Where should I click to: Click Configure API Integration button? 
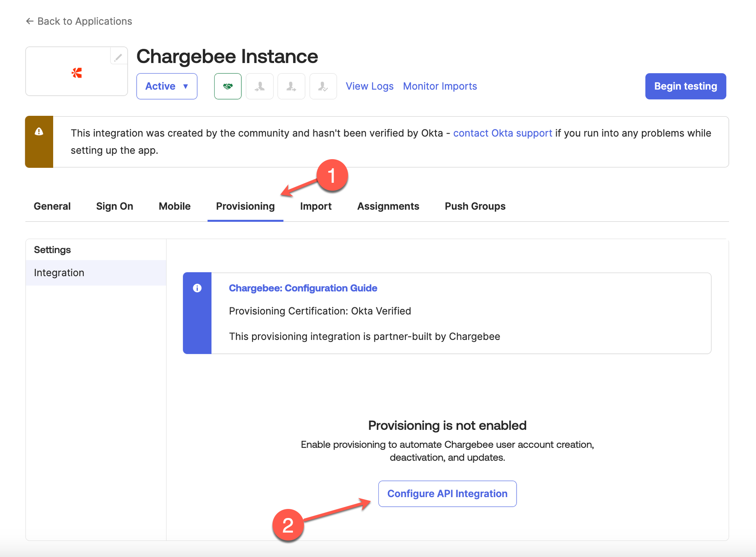tap(447, 494)
